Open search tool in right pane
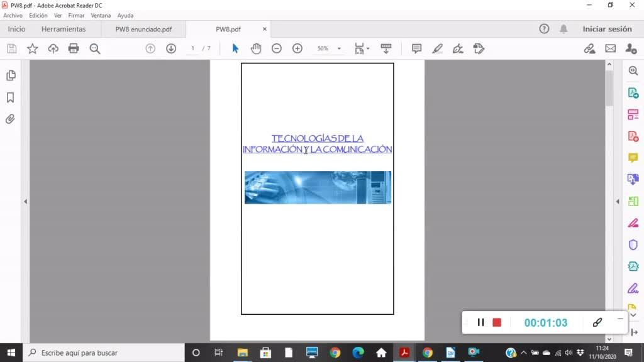The height and width of the screenshot is (362, 644). (x=633, y=71)
